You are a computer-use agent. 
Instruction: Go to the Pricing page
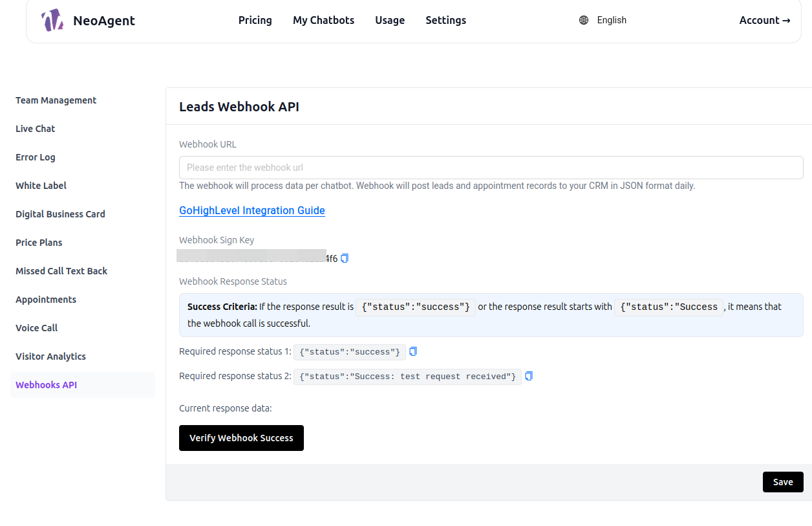[x=255, y=20]
